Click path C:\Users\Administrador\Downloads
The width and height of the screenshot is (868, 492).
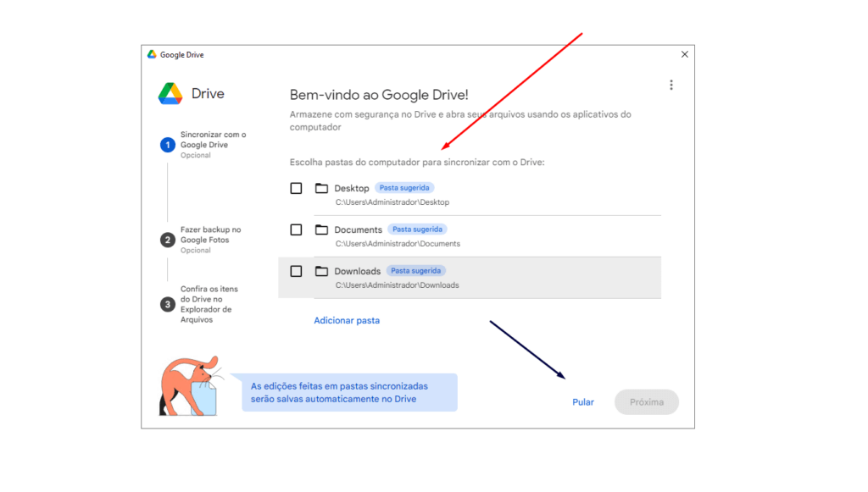click(398, 285)
